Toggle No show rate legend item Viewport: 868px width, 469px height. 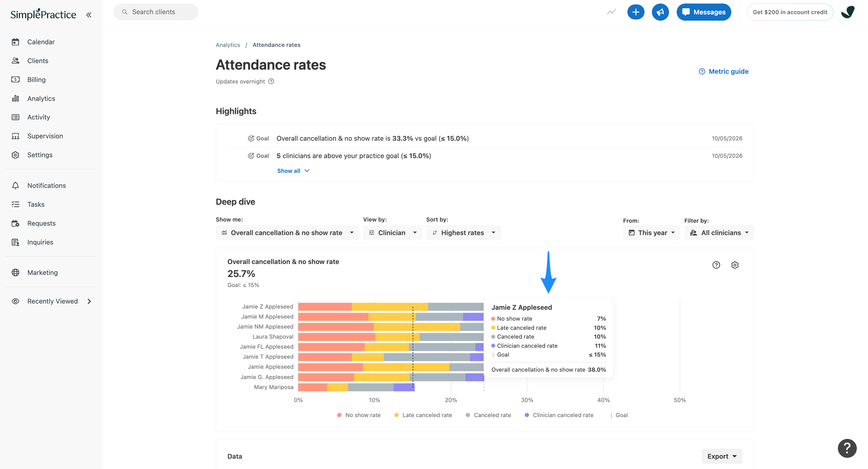coord(359,415)
